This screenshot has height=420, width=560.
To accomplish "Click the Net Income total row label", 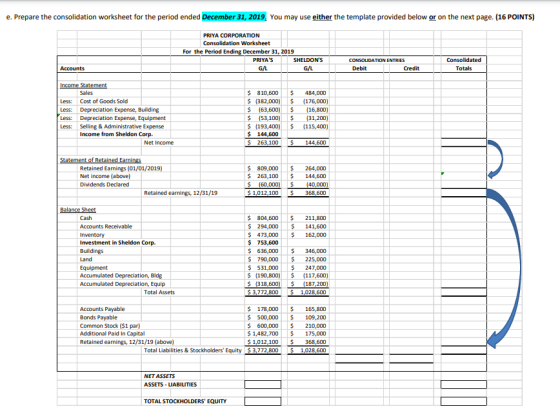I will 159,142.
